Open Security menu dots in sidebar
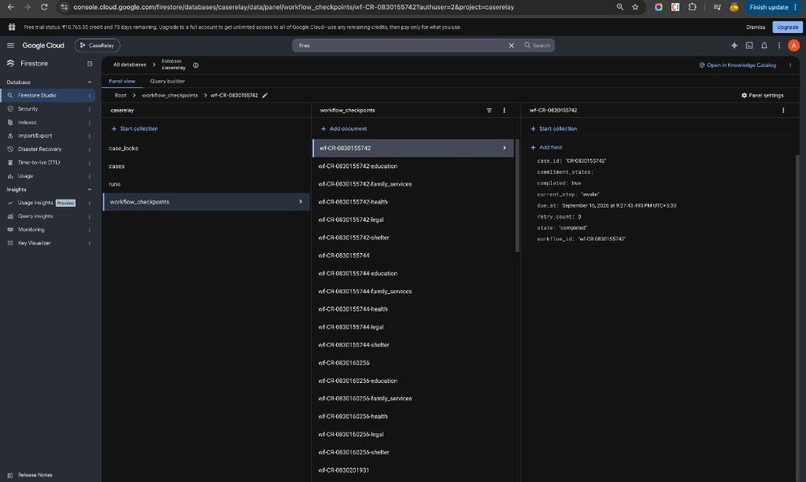The width and height of the screenshot is (806, 482). (x=89, y=109)
